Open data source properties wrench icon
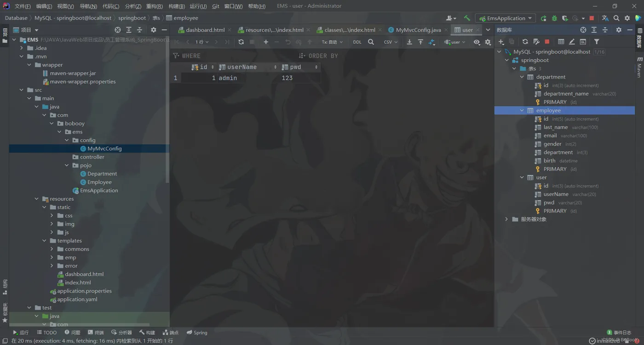 coord(536,42)
